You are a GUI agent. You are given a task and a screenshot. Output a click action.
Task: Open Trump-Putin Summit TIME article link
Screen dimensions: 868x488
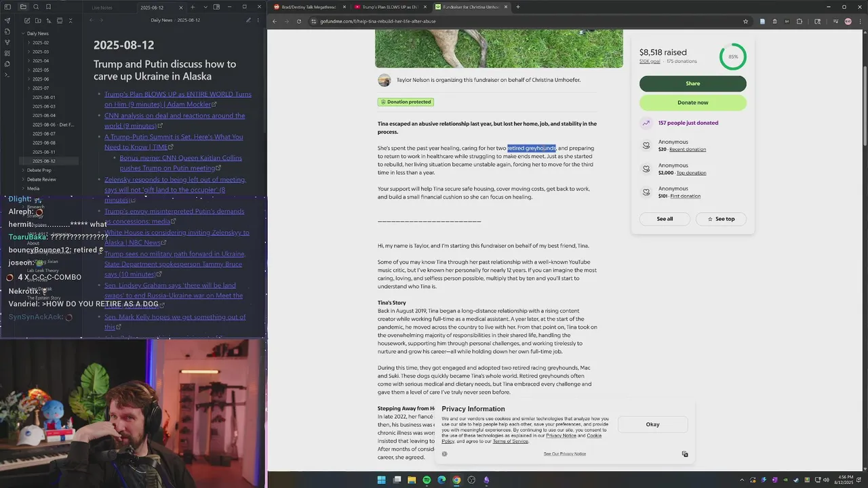[x=174, y=142]
